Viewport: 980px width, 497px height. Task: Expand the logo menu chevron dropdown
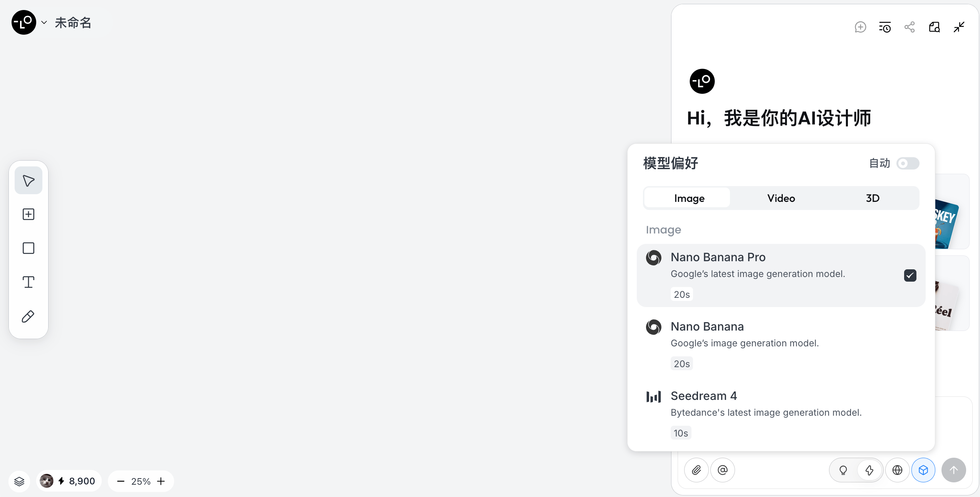pos(44,22)
